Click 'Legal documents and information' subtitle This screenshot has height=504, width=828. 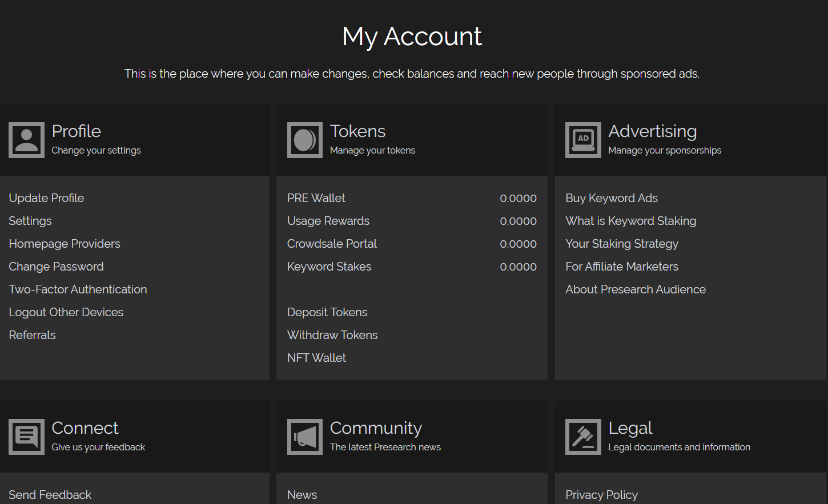point(680,447)
